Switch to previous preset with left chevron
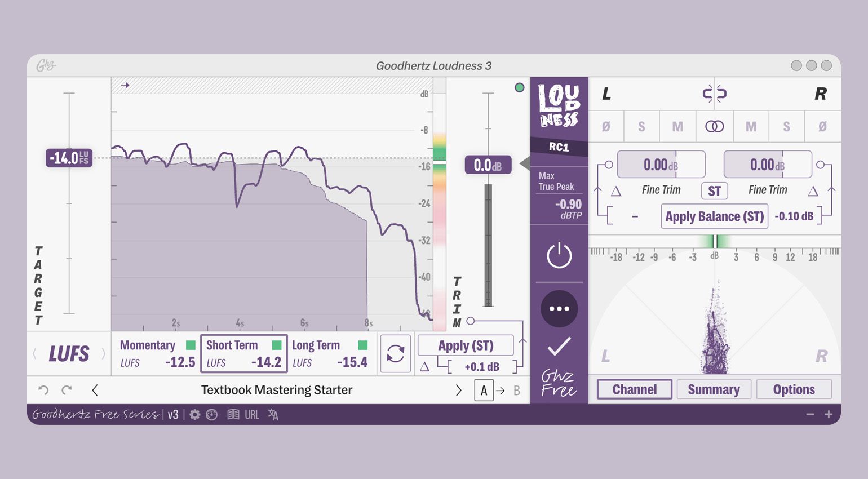Screen dimensions: 868x479 pyautogui.click(x=95, y=390)
